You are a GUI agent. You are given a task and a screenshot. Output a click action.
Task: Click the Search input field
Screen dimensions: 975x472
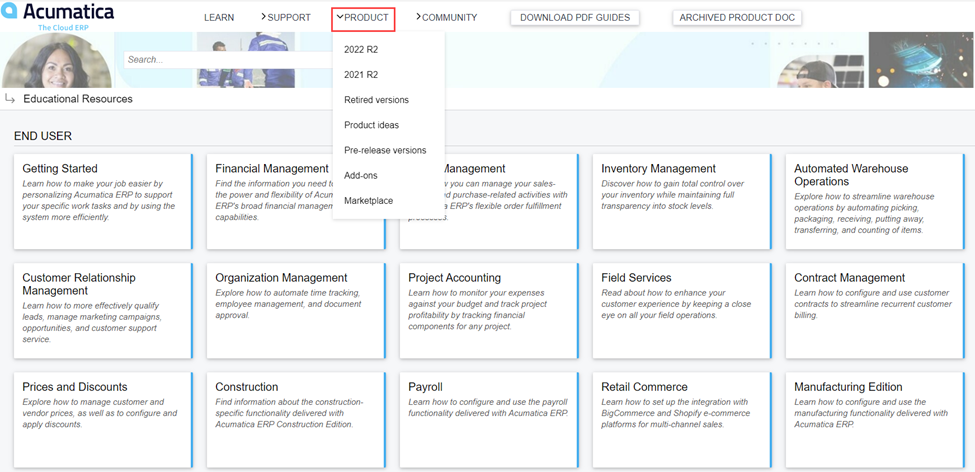229,60
